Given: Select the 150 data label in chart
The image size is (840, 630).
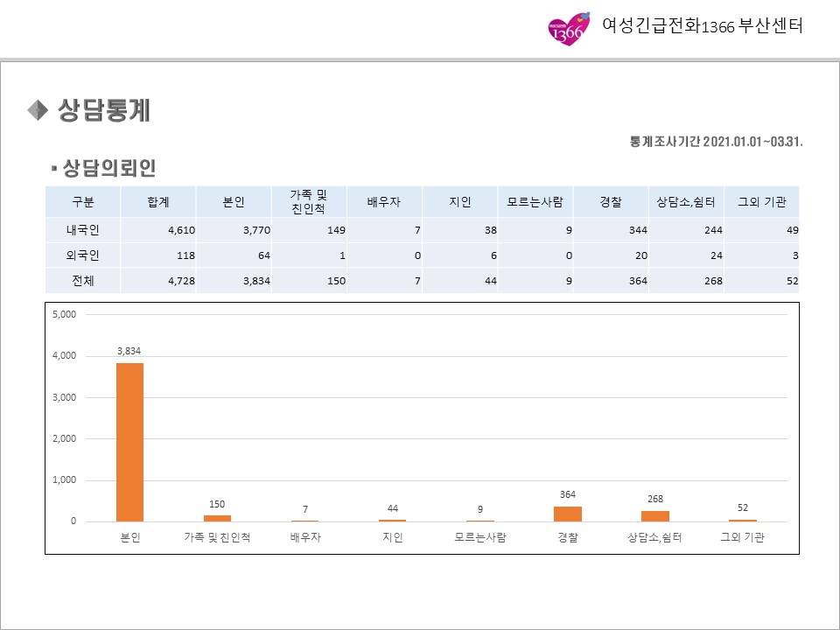Looking at the screenshot, I should [217, 504].
